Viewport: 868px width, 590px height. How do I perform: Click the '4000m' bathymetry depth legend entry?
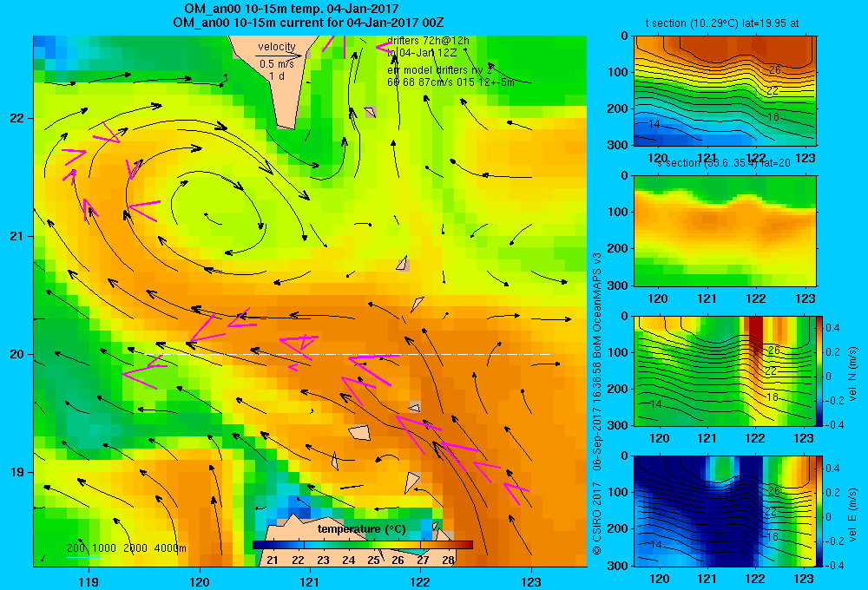point(170,548)
